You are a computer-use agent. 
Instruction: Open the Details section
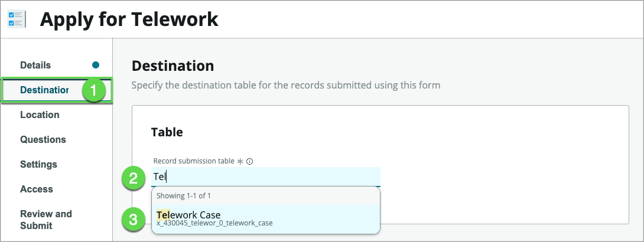[35, 65]
